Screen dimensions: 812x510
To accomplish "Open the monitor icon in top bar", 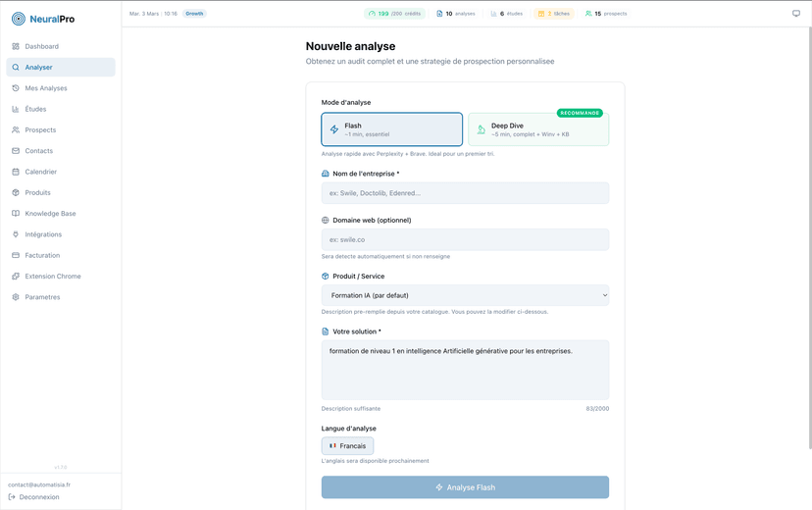I will click(795, 14).
